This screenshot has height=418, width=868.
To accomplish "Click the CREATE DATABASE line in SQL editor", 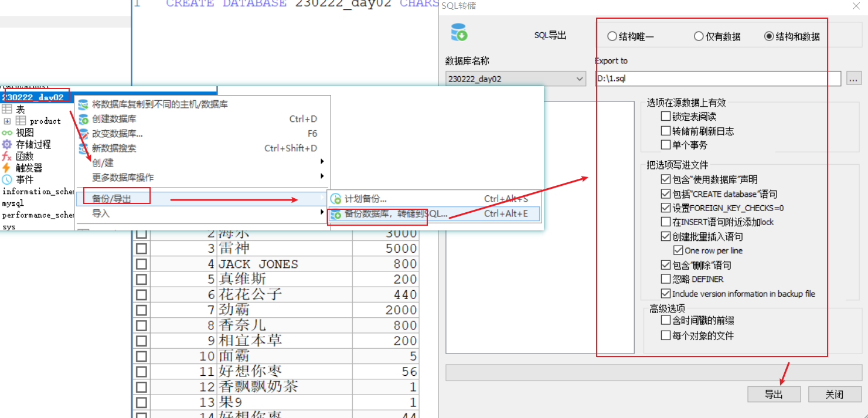I will coord(302,4).
